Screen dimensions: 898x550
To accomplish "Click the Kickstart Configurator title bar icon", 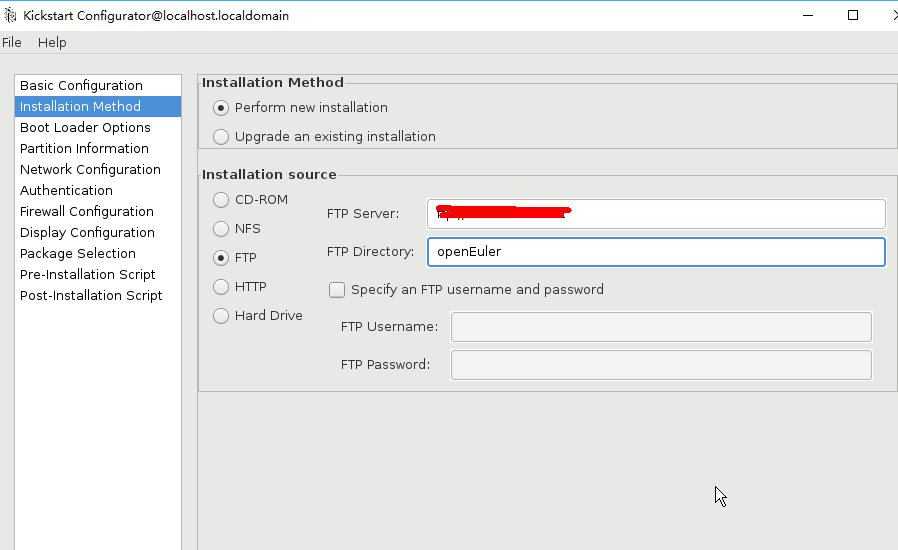I will click(x=11, y=15).
